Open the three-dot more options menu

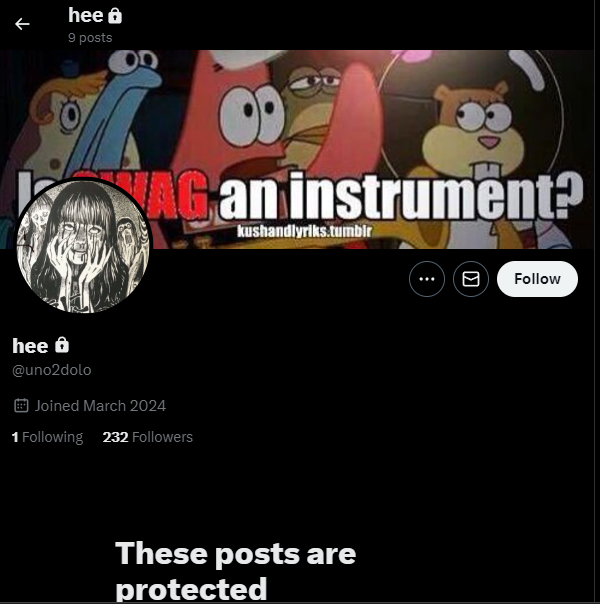click(x=427, y=279)
